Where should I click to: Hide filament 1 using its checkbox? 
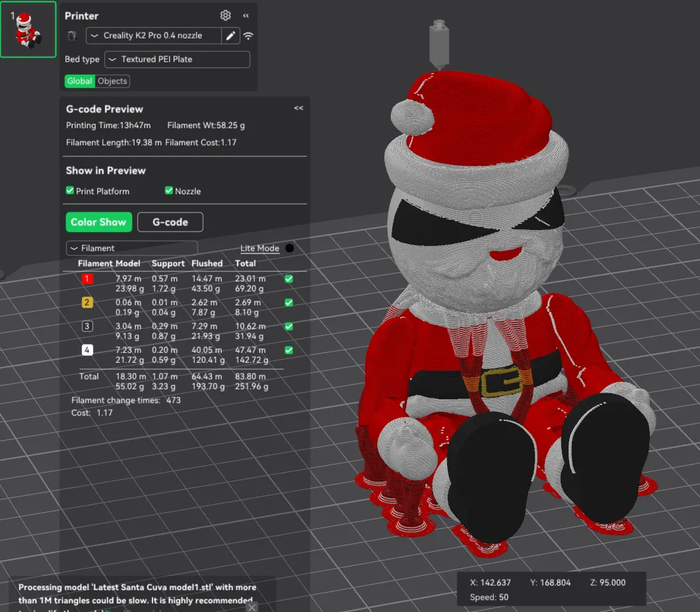(289, 279)
